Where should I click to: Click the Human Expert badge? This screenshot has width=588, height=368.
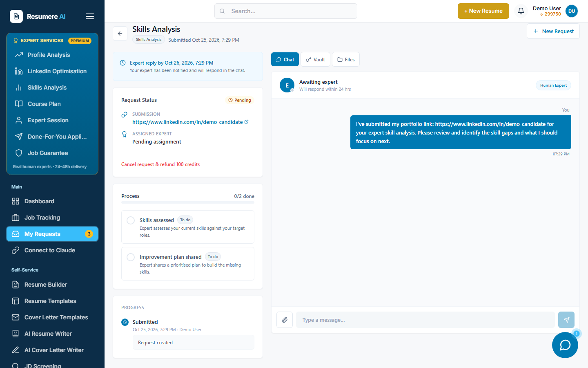(553, 85)
